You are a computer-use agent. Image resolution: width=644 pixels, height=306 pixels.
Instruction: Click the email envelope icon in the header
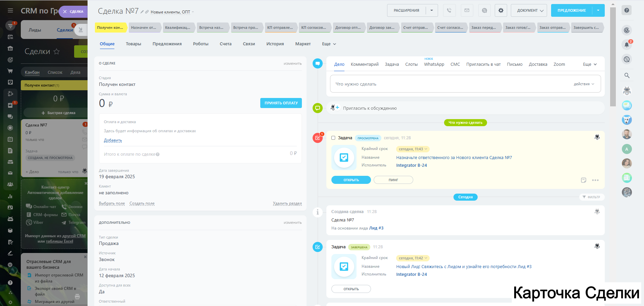click(467, 10)
